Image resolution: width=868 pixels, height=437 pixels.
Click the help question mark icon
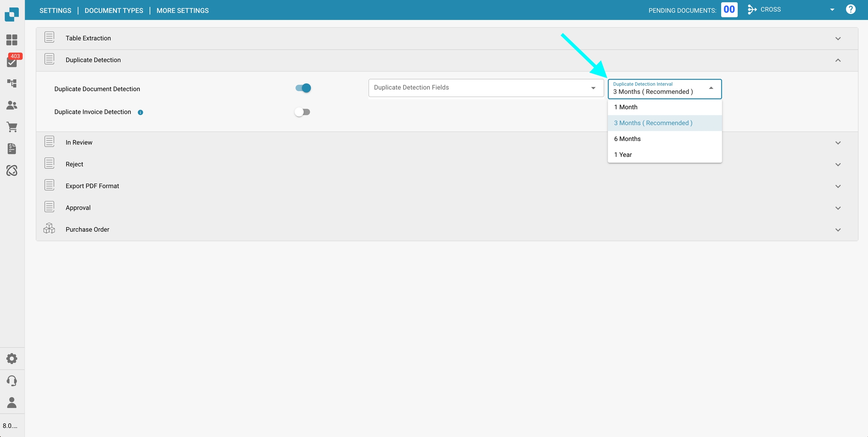(850, 9)
